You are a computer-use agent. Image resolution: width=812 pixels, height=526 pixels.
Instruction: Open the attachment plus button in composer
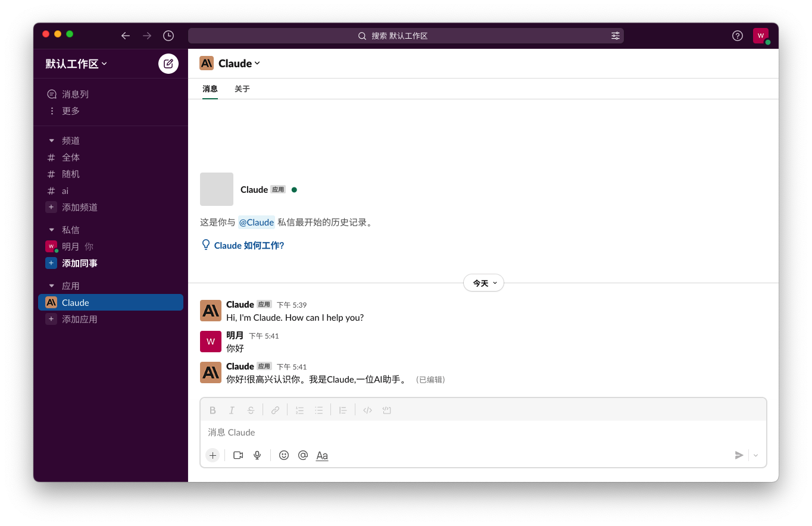pyautogui.click(x=213, y=455)
